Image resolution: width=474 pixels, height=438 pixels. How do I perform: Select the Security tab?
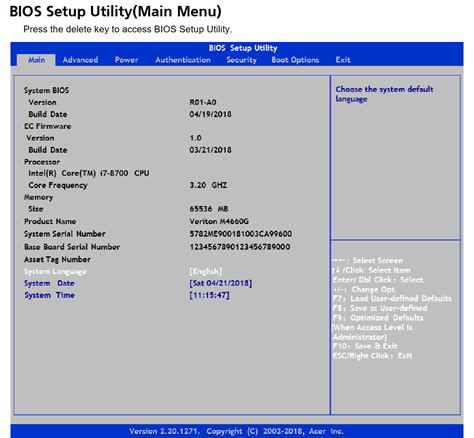[x=241, y=60]
